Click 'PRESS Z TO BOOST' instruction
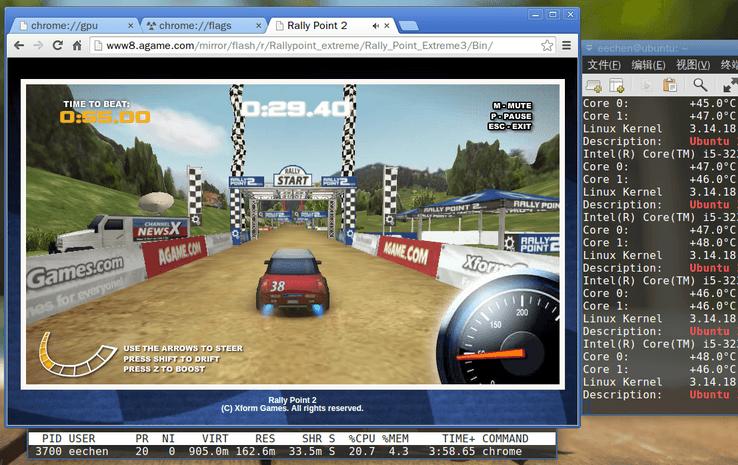 (x=164, y=369)
